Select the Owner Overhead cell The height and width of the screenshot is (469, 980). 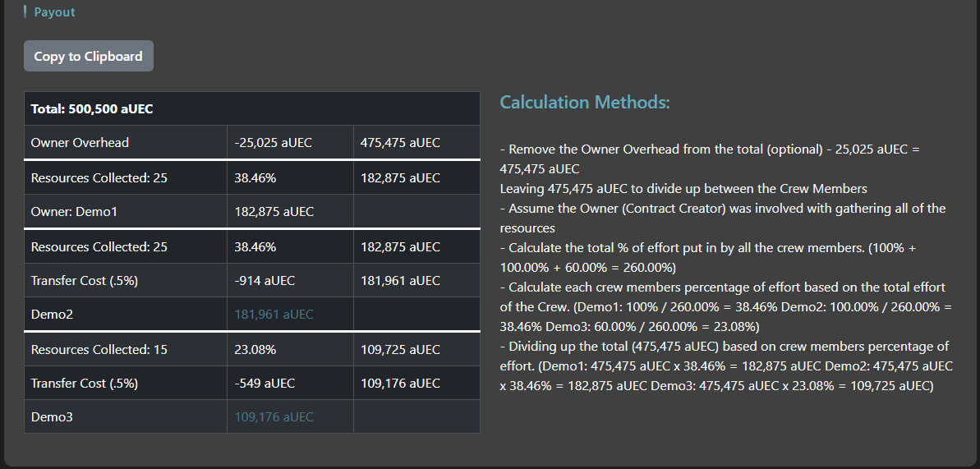[126, 143]
